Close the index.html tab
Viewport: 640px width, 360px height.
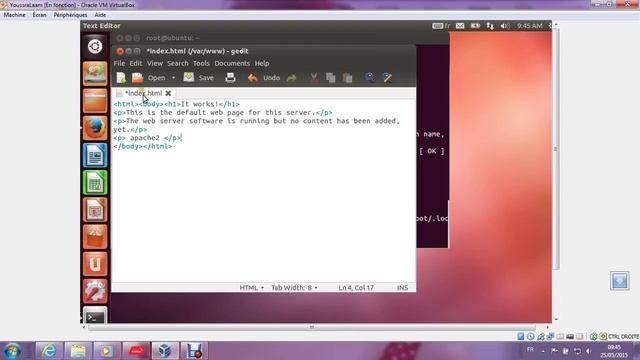pos(168,93)
